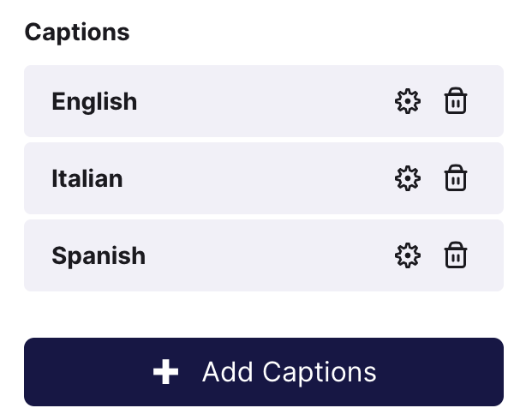Select the Spanish caption row
Screen dimensions: 526x420
(x=264, y=255)
